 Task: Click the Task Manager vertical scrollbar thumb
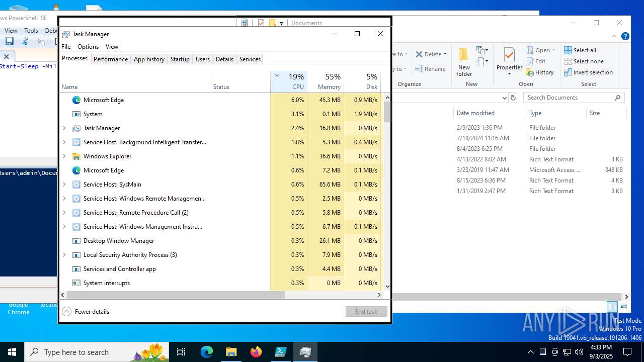(x=387, y=112)
